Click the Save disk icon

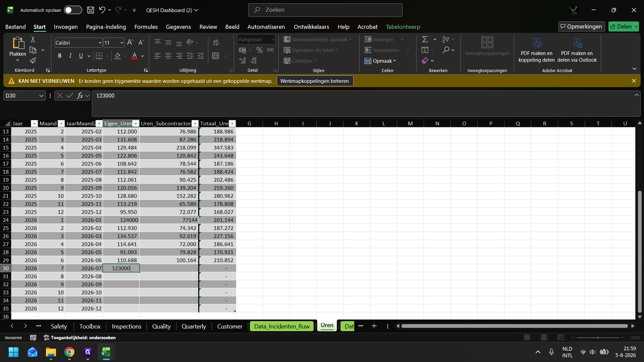[x=91, y=10]
